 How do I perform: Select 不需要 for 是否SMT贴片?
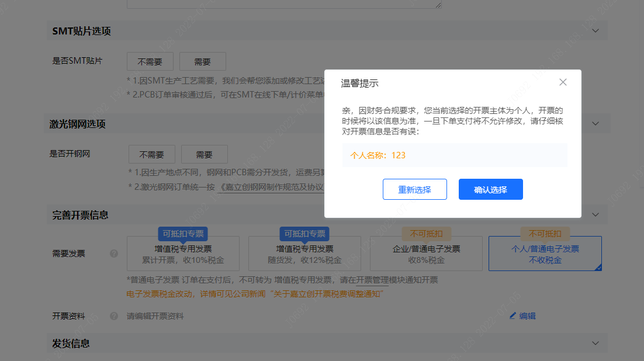point(150,61)
